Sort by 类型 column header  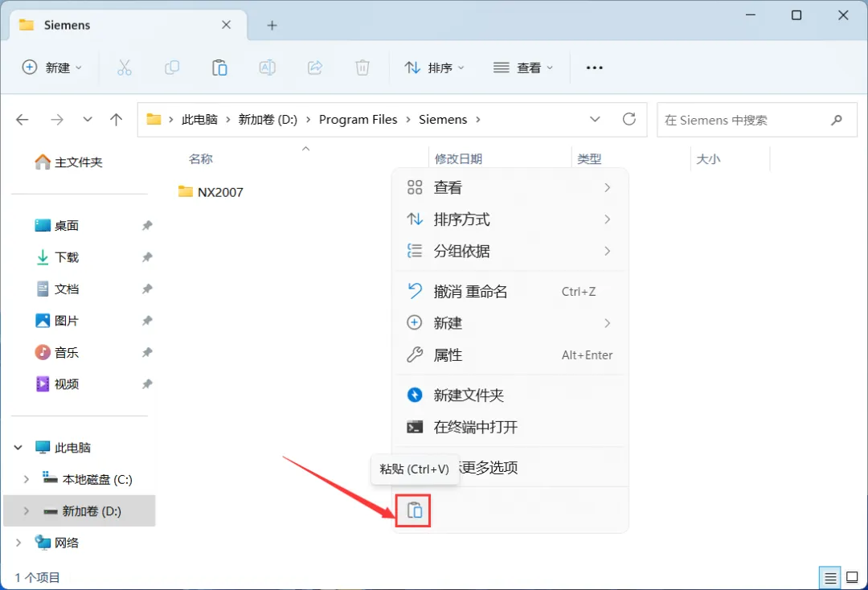[589, 159]
